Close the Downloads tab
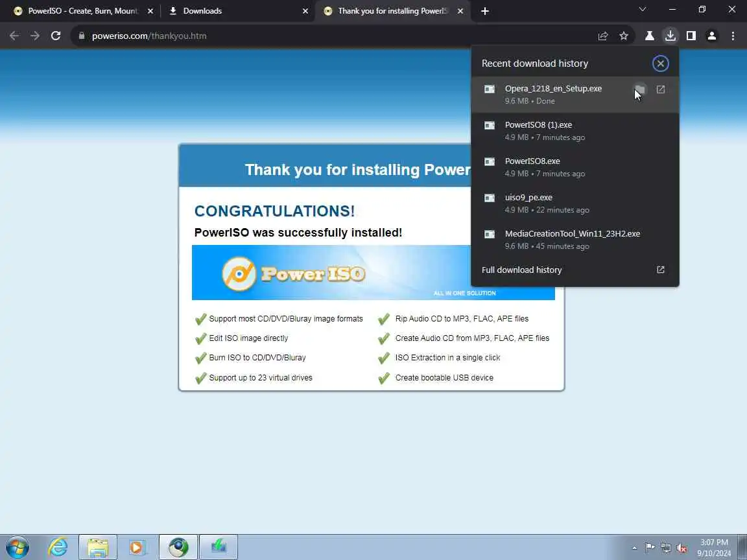This screenshot has width=747, height=560. [x=305, y=11]
